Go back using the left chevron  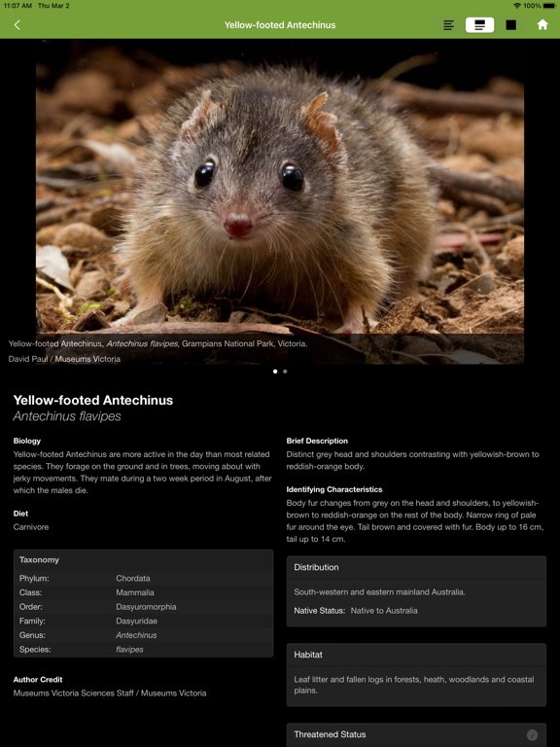tap(17, 24)
